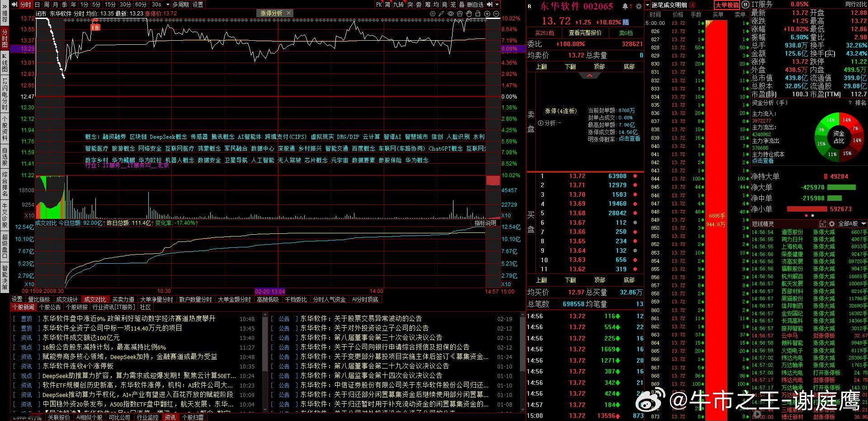Pause the tick-by-tick transaction feed

point(745,5)
